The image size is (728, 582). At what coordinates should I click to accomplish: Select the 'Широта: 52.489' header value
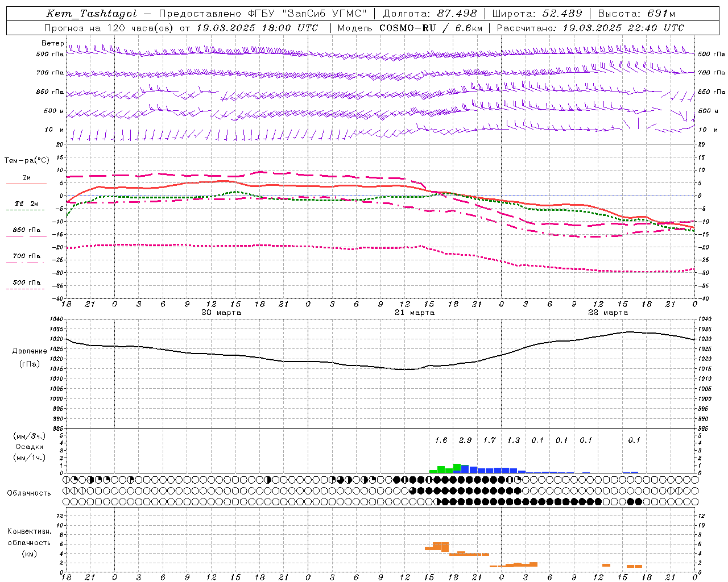coord(537,14)
